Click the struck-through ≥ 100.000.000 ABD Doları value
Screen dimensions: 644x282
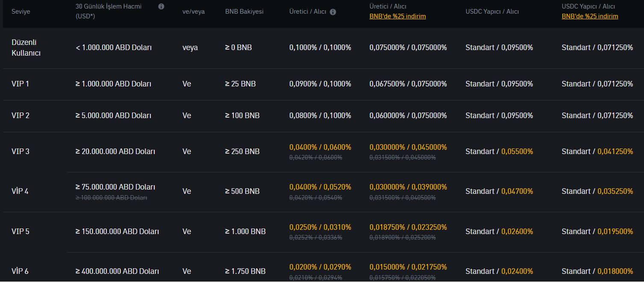(112, 198)
